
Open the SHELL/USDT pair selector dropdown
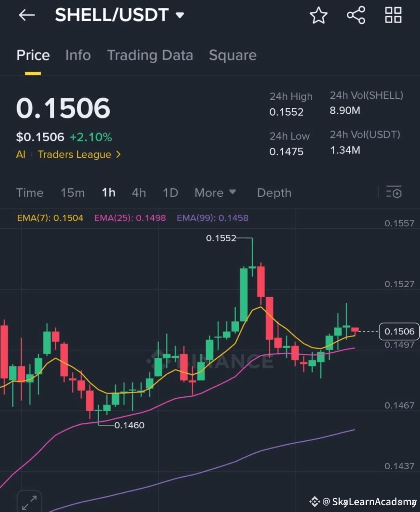coord(119,15)
